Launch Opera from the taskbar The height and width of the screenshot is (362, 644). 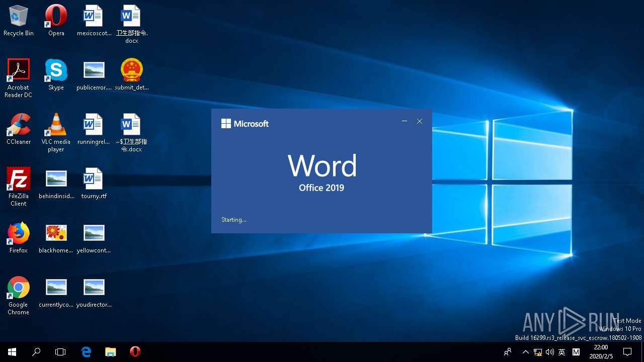(x=135, y=352)
